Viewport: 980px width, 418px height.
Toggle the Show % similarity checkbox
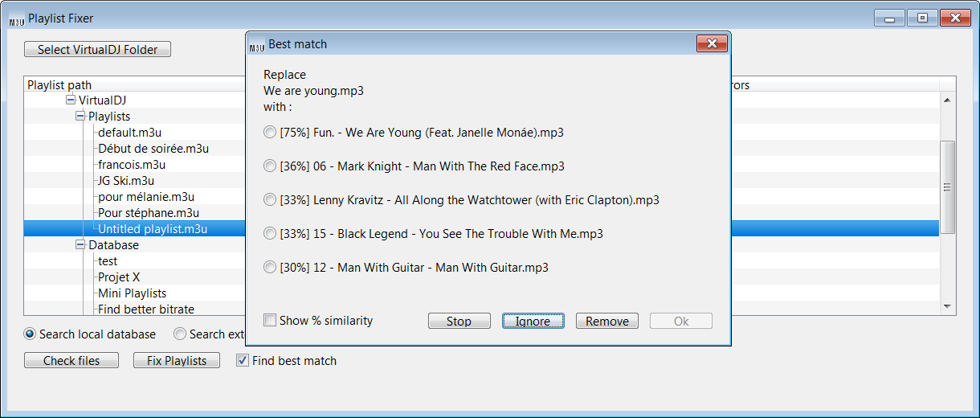click(x=270, y=321)
